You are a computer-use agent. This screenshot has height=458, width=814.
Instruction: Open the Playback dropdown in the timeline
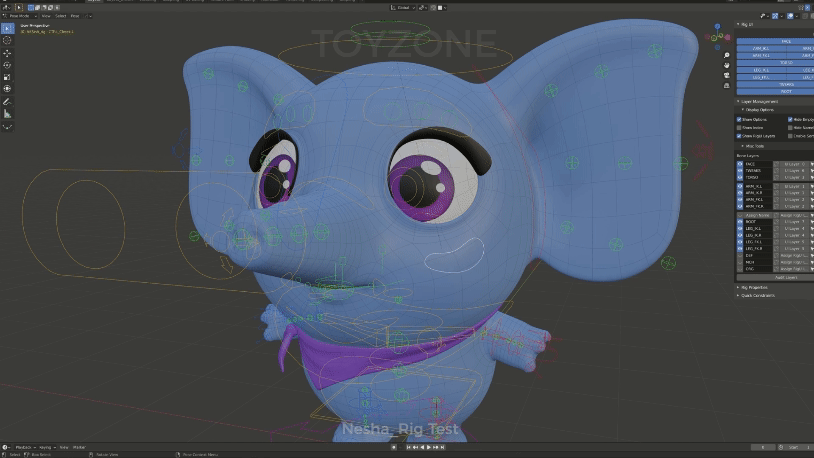point(24,447)
